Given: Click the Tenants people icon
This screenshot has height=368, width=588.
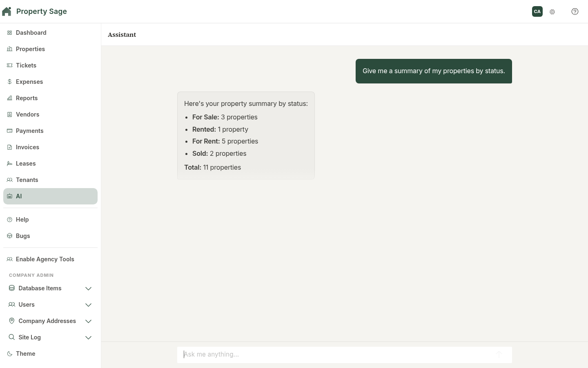Looking at the screenshot, I should tap(10, 180).
